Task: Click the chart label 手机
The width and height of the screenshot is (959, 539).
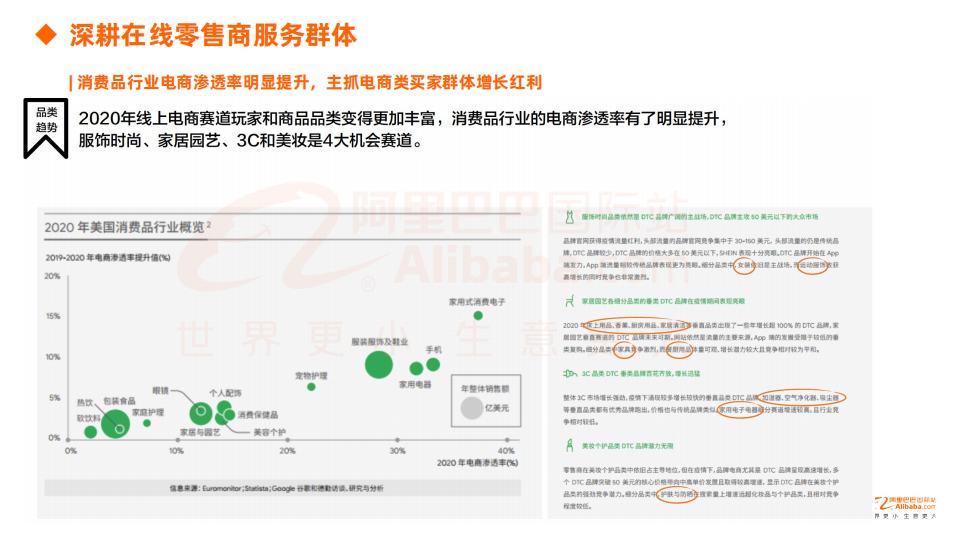Action: pos(434,349)
